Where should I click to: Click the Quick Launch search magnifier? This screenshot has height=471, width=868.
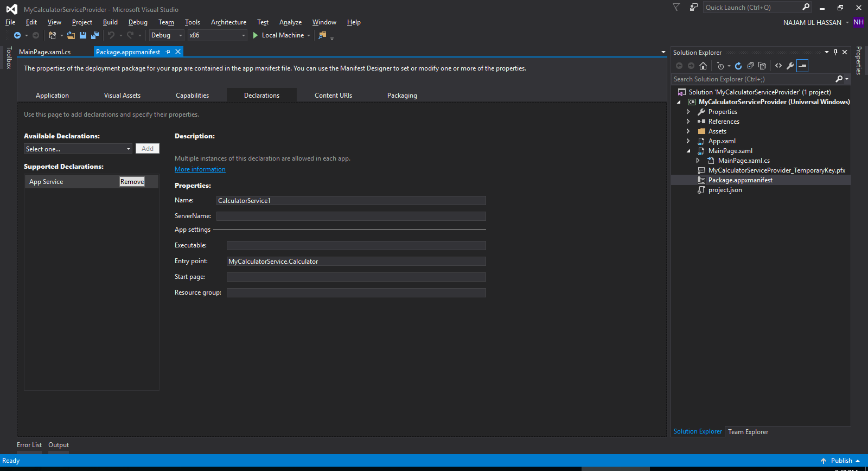[x=806, y=7]
